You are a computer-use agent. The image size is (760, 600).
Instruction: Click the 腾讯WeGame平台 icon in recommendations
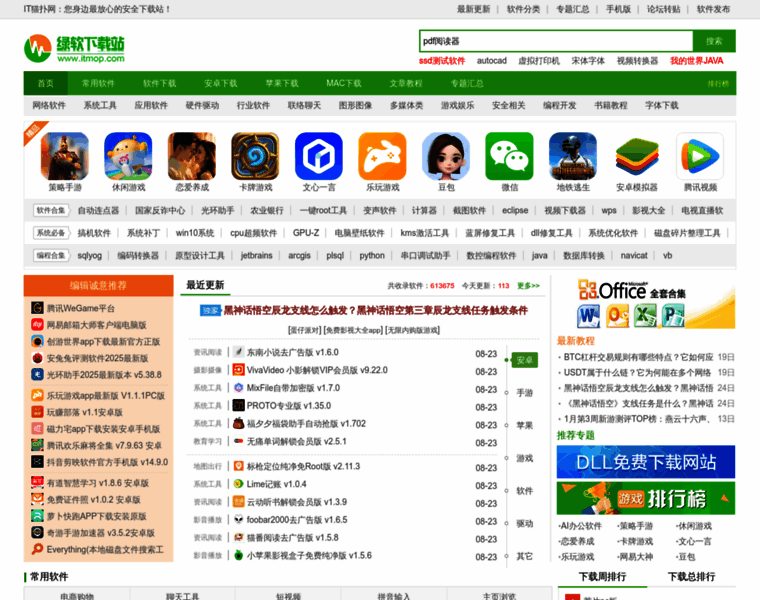tap(37, 308)
